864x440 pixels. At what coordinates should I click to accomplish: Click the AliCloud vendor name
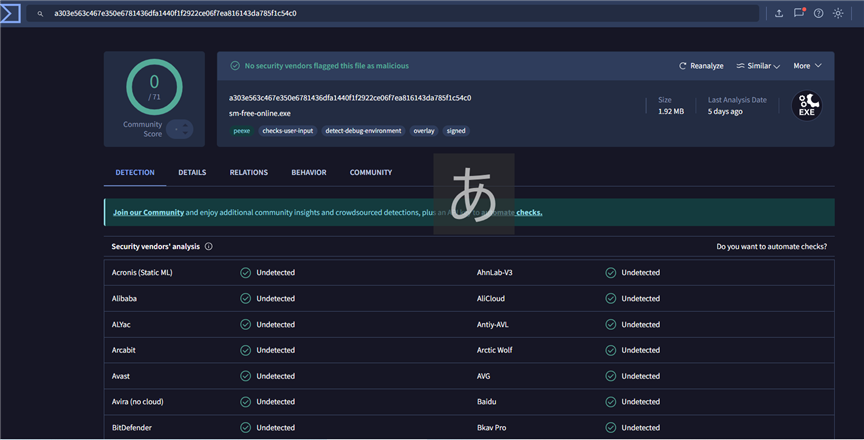[490, 298]
